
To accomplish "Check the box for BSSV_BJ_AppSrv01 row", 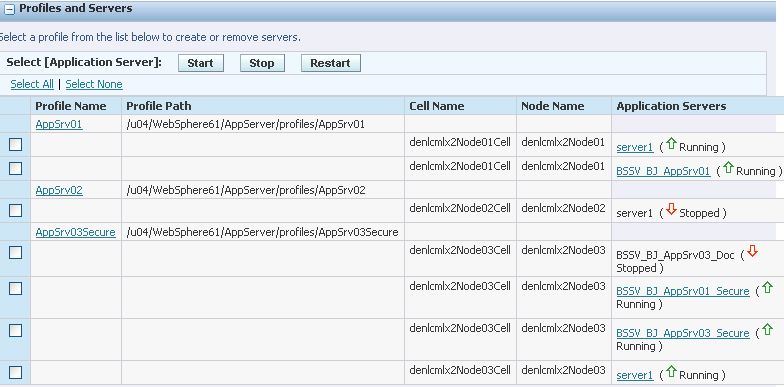I will [16, 168].
